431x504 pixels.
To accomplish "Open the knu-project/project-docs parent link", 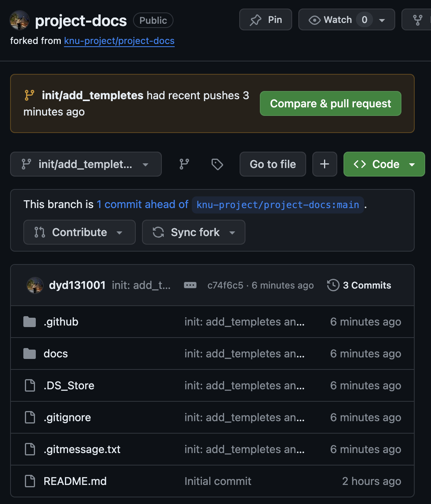I will 119,41.
